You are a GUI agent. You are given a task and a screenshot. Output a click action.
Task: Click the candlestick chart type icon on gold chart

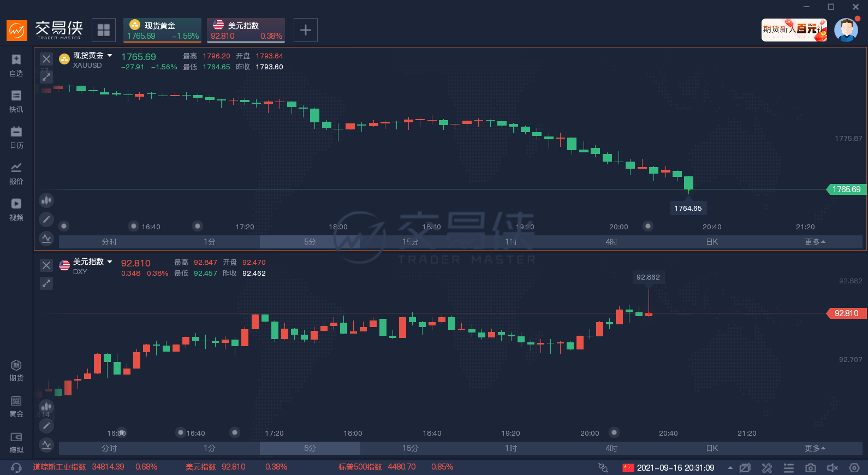coord(46,200)
